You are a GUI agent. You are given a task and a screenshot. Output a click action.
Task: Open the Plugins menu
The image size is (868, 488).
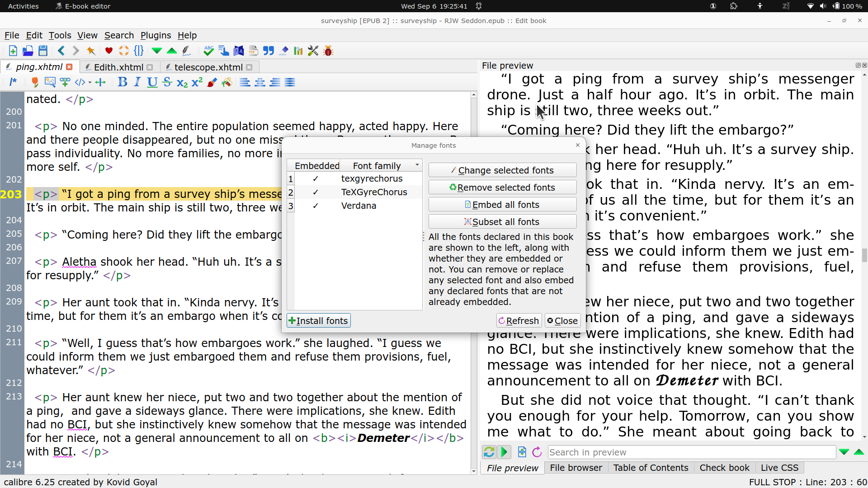(156, 35)
